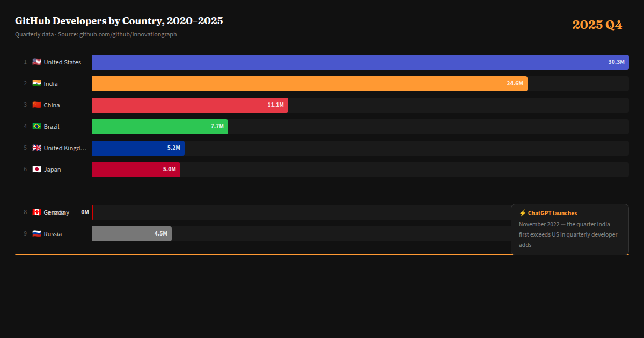Click the lightning bolt icon in ChatGPT note
This screenshot has width=644, height=338.
point(522,213)
